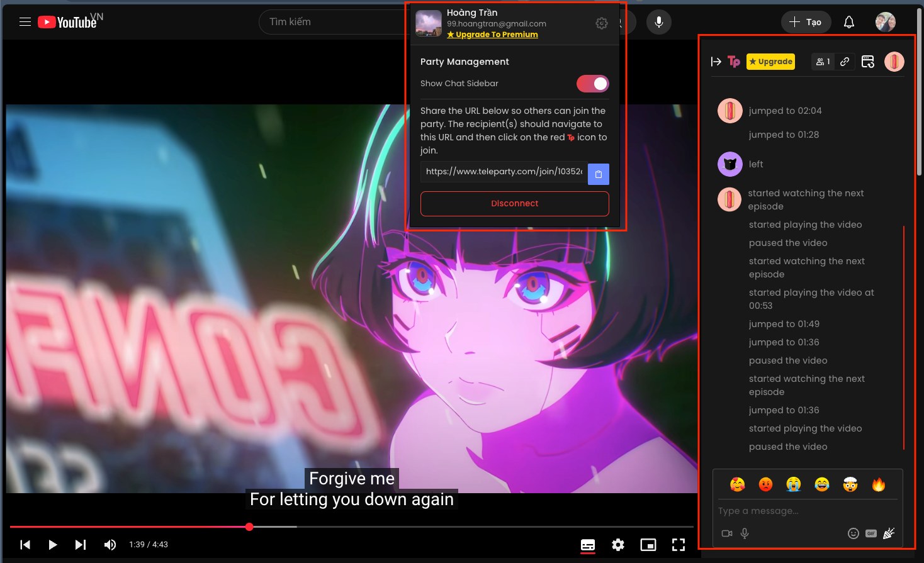Image resolution: width=924 pixels, height=563 pixels.
Task: Open Teleparty popup settings gear
Action: coord(602,23)
